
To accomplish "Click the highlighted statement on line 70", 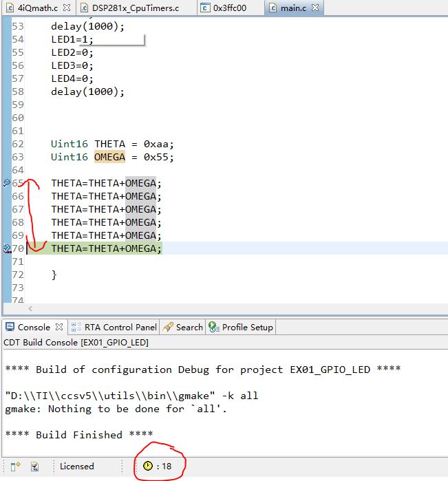I will tap(106, 248).
